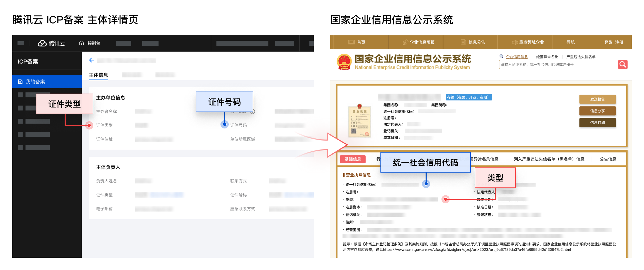Open the 导航 navigation item
644x270 pixels.
coord(571,42)
